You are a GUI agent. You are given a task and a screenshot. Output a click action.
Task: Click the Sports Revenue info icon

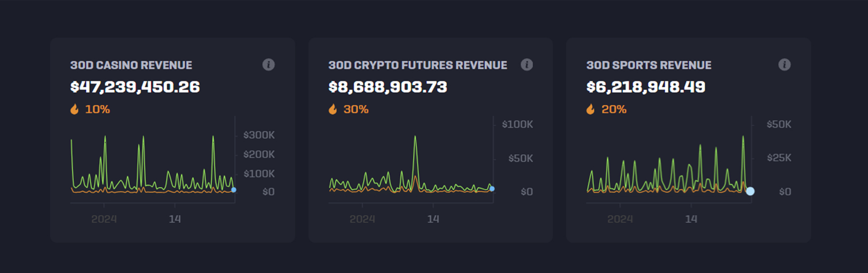coord(785,65)
